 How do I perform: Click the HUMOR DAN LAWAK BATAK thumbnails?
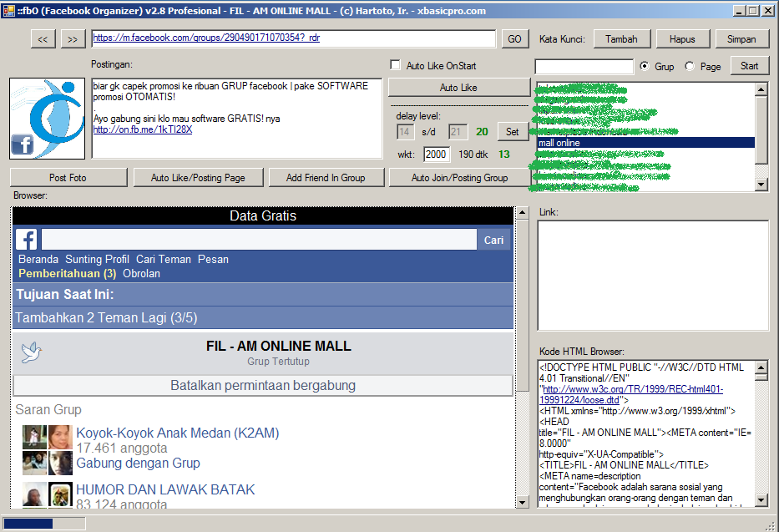[x=48, y=494]
